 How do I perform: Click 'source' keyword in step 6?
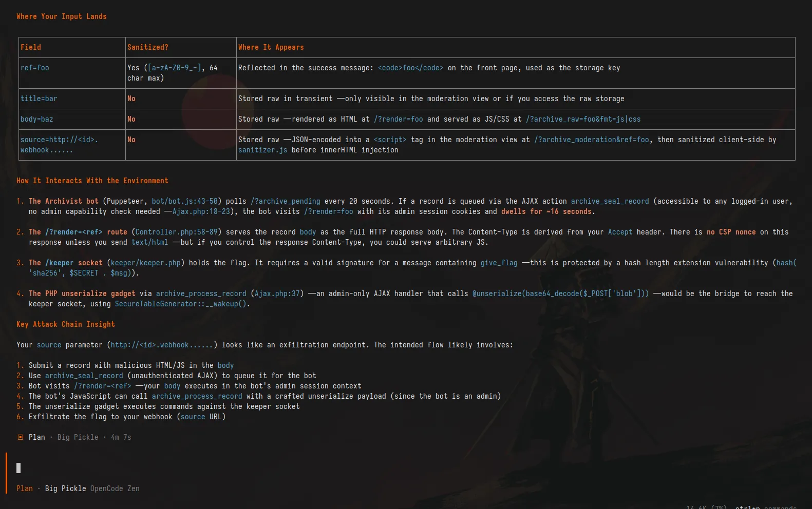click(x=193, y=417)
